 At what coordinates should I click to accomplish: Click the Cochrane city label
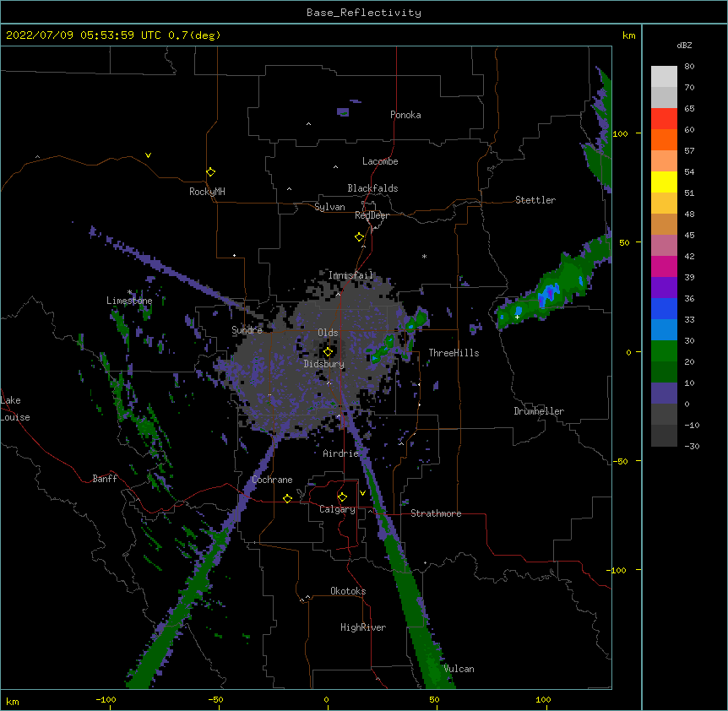[x=272, y=480]
